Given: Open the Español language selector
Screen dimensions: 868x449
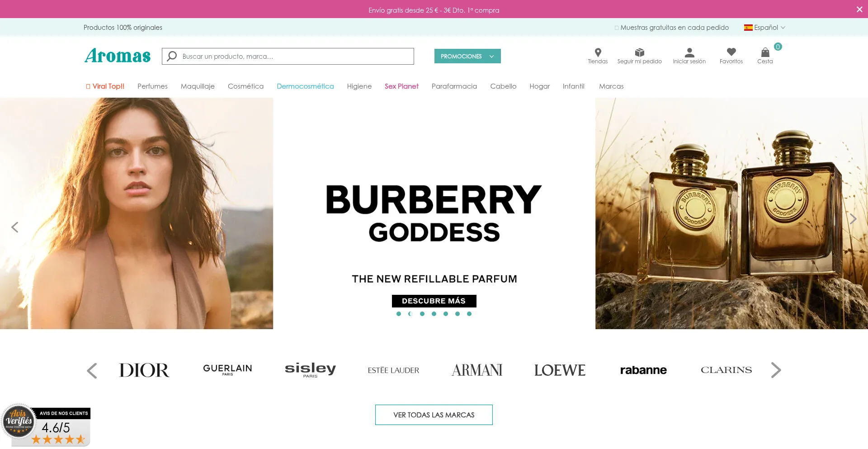Looking at the screenshot, I should click(765, 28).
